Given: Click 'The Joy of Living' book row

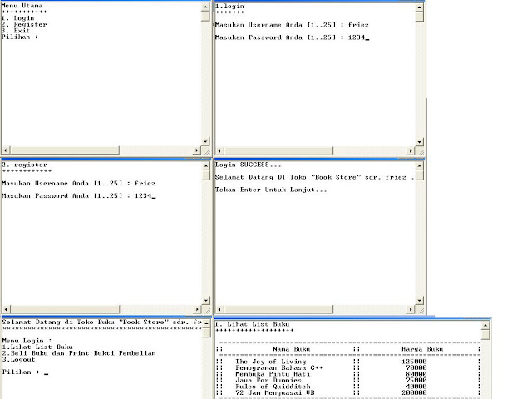Looking at the screenshot, I should [x=271, y=362].
